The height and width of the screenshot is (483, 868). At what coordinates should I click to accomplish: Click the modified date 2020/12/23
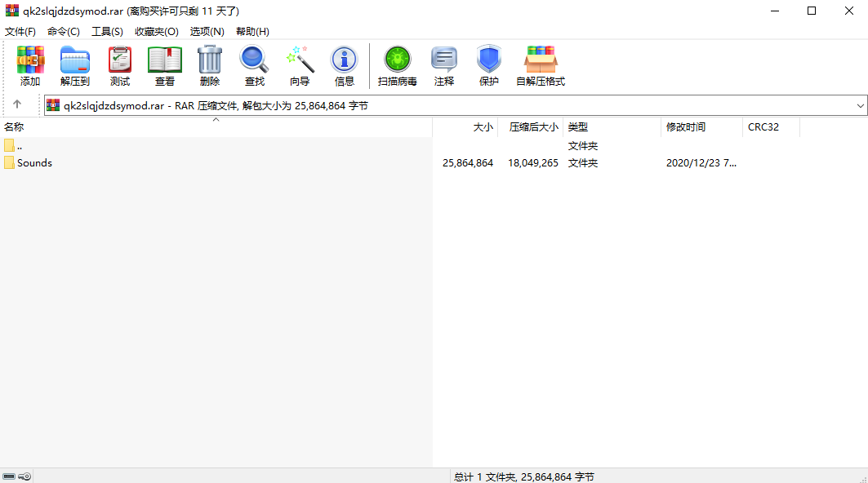click(701, 163)
